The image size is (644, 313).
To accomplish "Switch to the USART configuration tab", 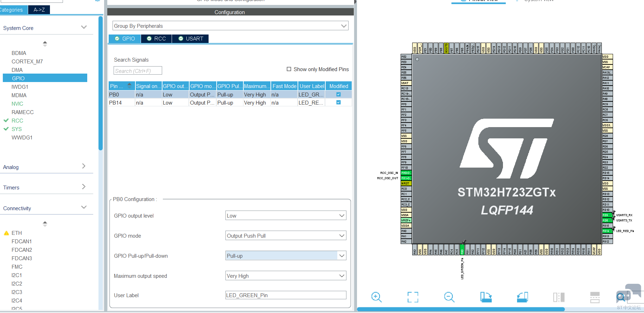I will [x=191, y=38].
